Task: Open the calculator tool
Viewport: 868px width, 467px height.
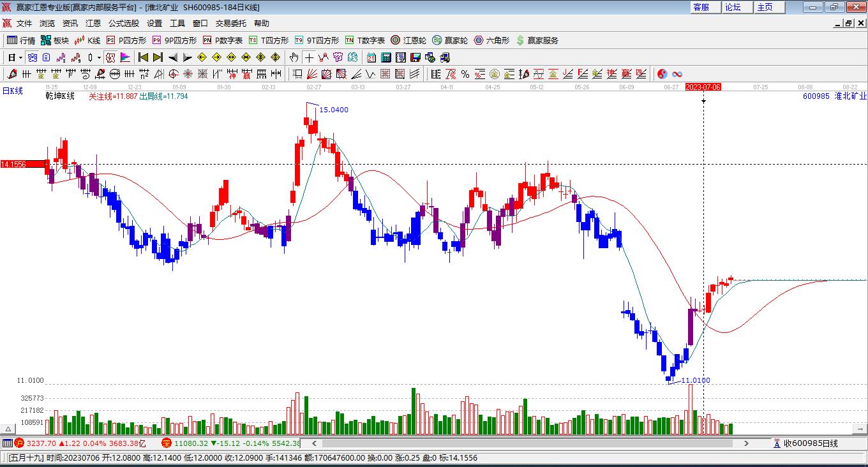Action: click(385, 57)
